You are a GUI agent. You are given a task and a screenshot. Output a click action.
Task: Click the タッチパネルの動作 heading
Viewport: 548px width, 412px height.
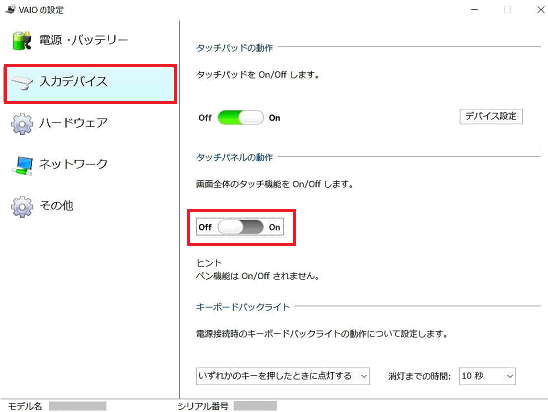[234, 157]
